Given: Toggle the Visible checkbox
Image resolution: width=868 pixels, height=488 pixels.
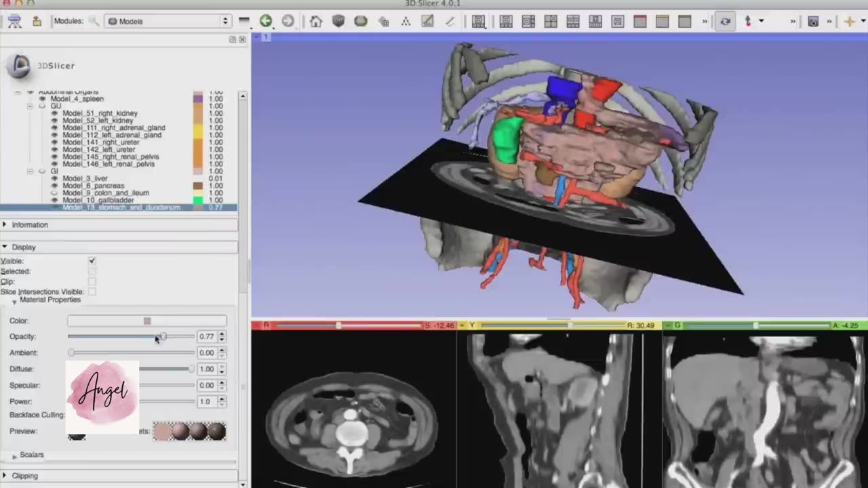Looking at the screenshot, I should point(92,261).
